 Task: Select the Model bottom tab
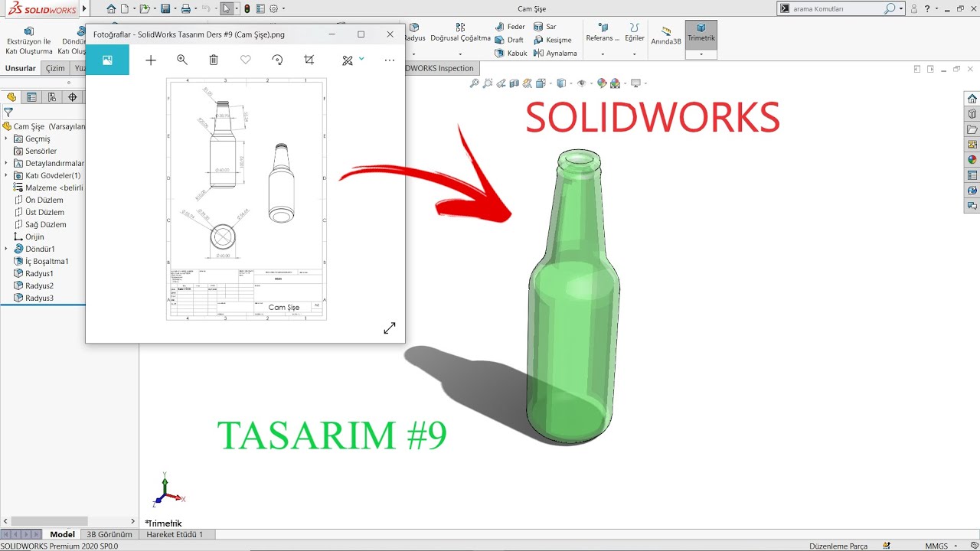point(63,534)
